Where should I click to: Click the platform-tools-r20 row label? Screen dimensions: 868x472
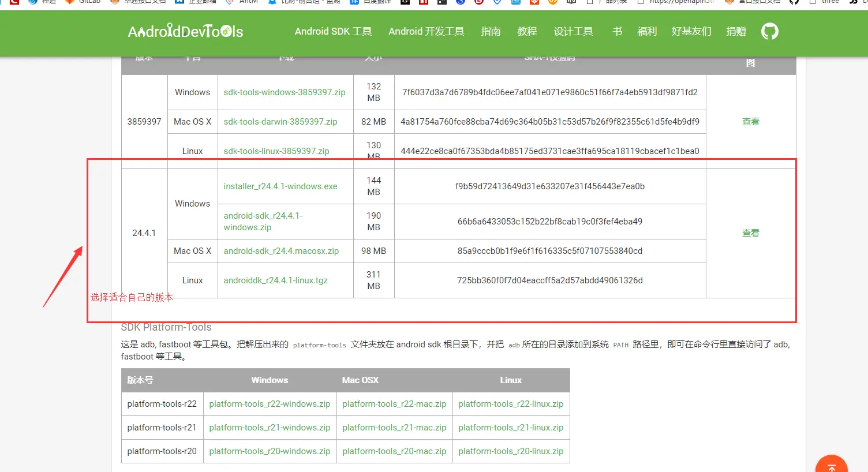tap(162, 451)
